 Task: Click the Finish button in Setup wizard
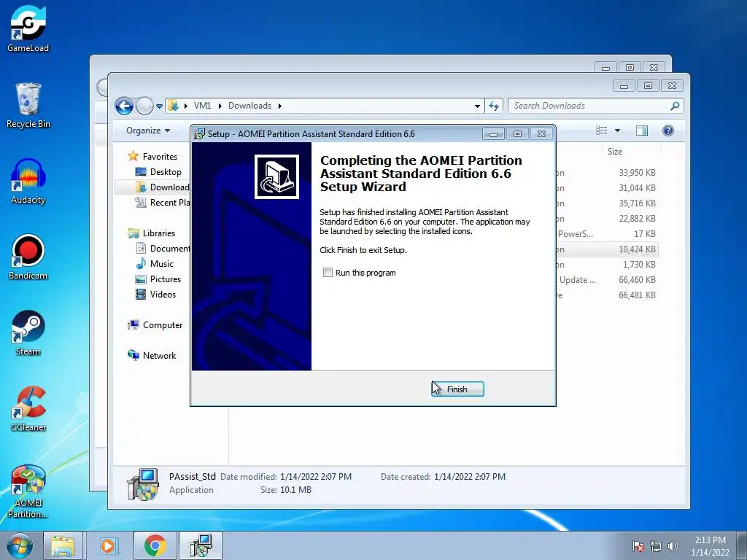[457, 389]
